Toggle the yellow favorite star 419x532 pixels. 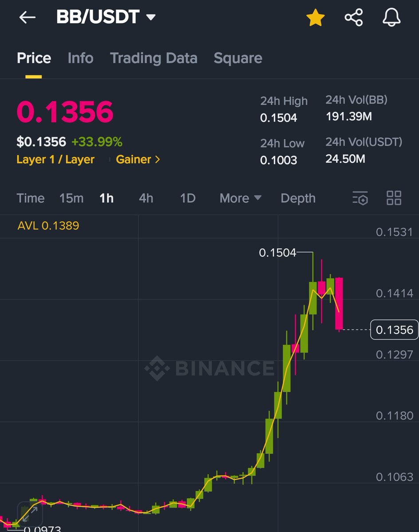coord(316,18)
